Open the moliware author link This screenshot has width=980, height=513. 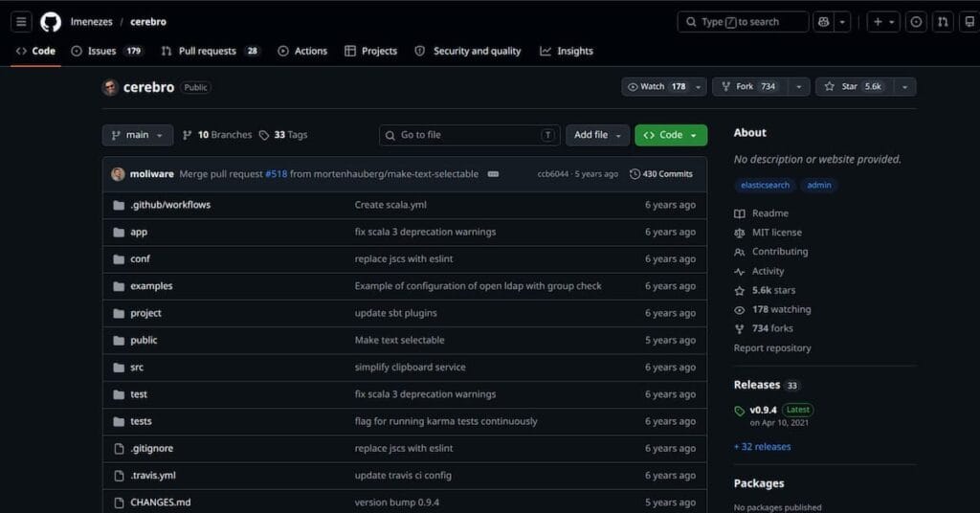coord(152,174)
